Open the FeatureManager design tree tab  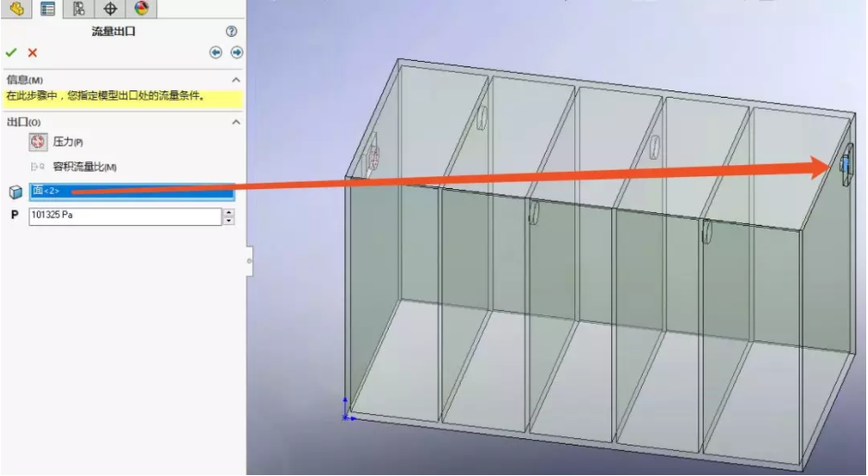coord(17,8)
